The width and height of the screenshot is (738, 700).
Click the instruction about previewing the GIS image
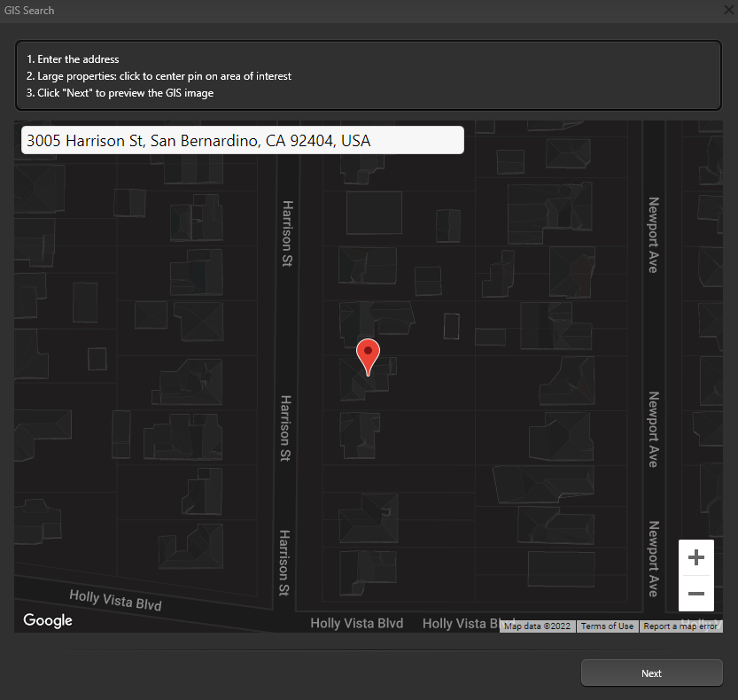click(120, 93)
